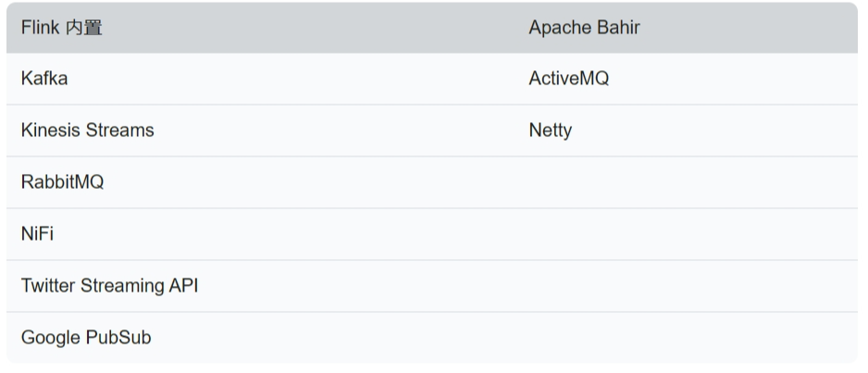This screenshot has width=868, height=373.
Task: Select the RabbitMQ row text
Action: tap(62, 182)
